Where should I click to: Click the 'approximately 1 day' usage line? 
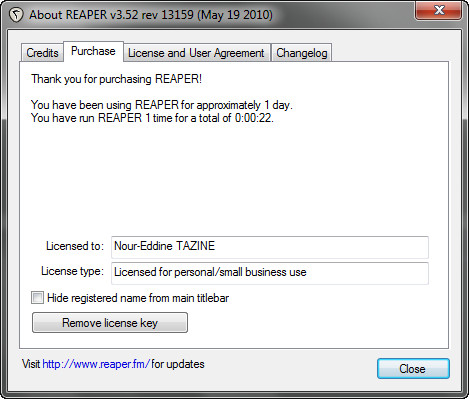(x=162, y=105)
